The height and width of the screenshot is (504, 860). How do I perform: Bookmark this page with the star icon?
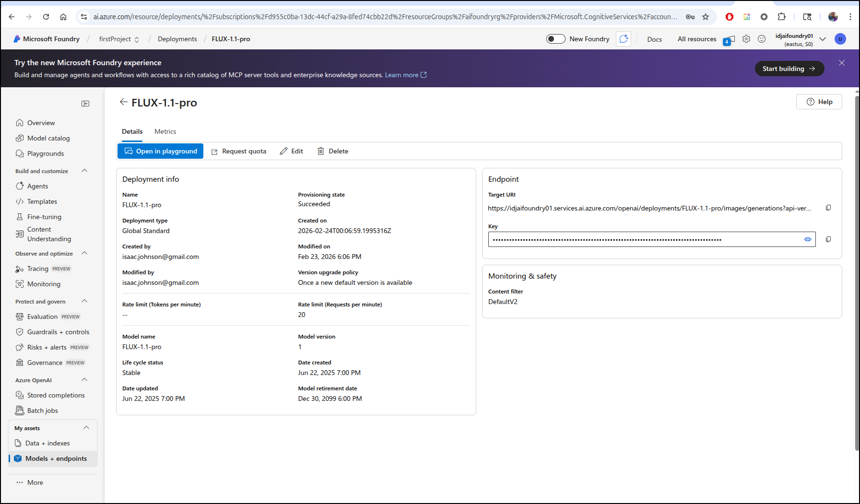tap(705, 17)
